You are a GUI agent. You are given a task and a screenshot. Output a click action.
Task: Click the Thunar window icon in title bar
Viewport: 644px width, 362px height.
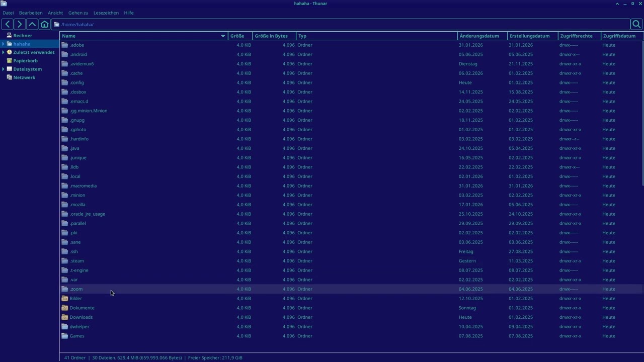coord(4,4)
